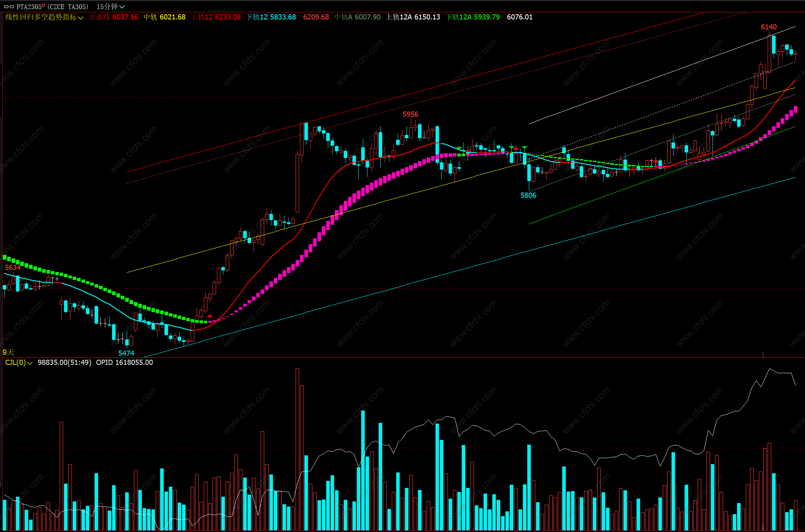Select the 中轨 6021.68 value label
Screen dimensions: 805x532
(164, 17)
